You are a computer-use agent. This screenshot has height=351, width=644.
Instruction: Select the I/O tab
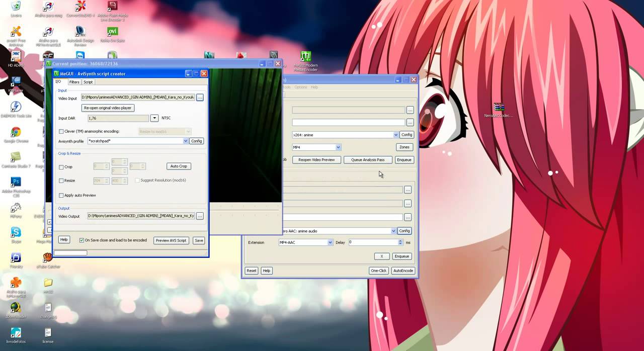58,81
